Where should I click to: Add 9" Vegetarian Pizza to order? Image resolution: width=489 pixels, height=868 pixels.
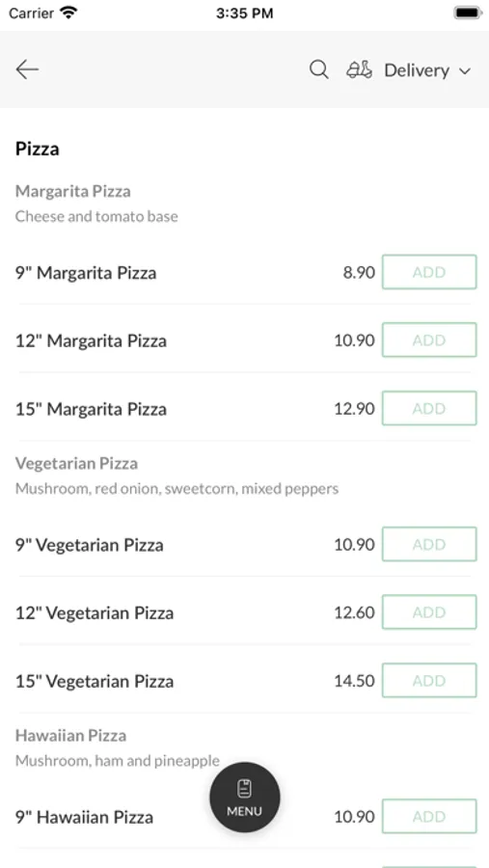pyautogui.click(x=429, y=544)
